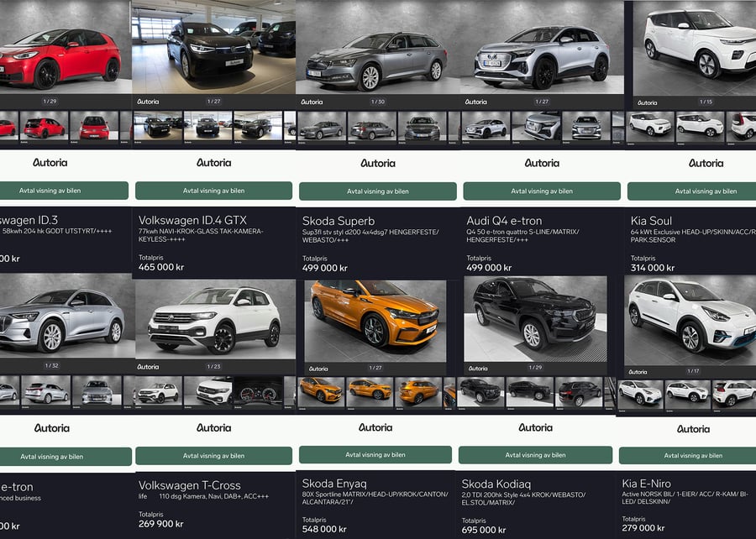This screenshot has width=756, height=539.
Task: Click the Autoria logo above Audi Q4 e-tron button
Action: coord(542,163)
